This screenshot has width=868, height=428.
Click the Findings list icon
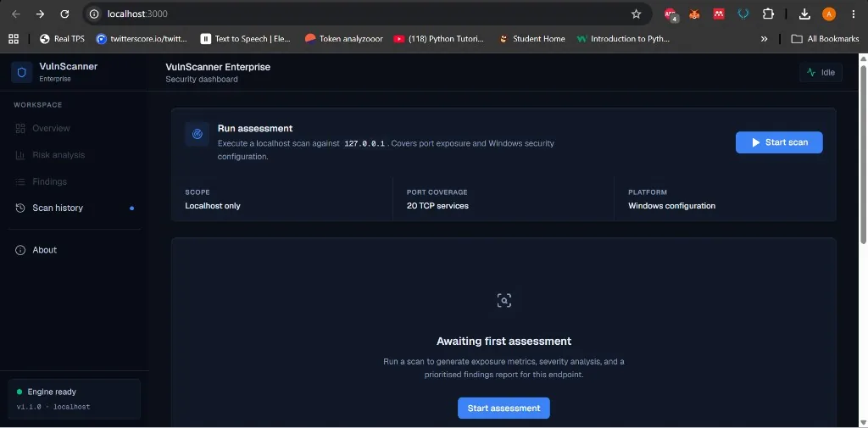(x=20, y=181)
